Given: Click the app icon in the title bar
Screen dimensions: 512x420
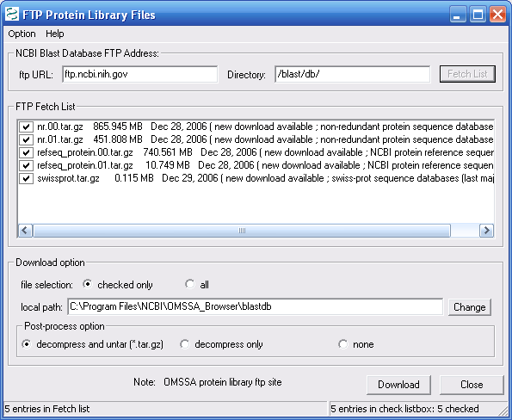Looking at the screenshot, I should pos(12,15).
